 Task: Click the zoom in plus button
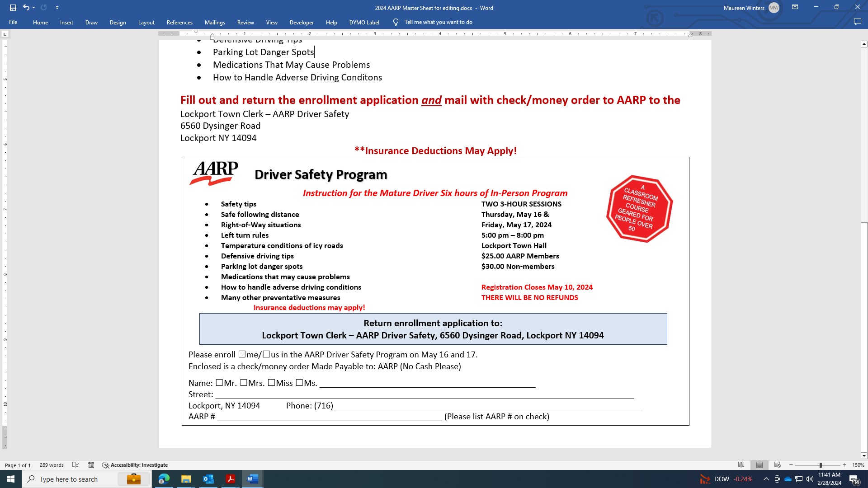tap(844, 465)
